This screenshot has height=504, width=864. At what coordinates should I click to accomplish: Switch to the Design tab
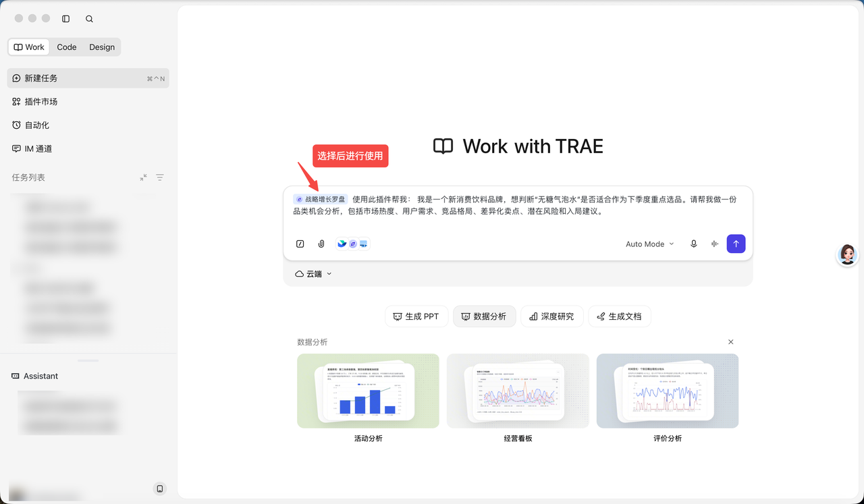tap(102, 47)
